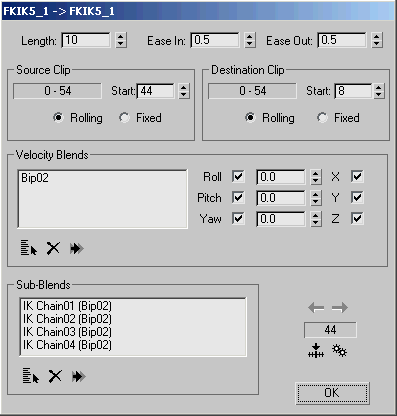Click the Source Clip Start spinner
Image resolution: width=397 pixels, height=416 pixels.
click(184, 91)
